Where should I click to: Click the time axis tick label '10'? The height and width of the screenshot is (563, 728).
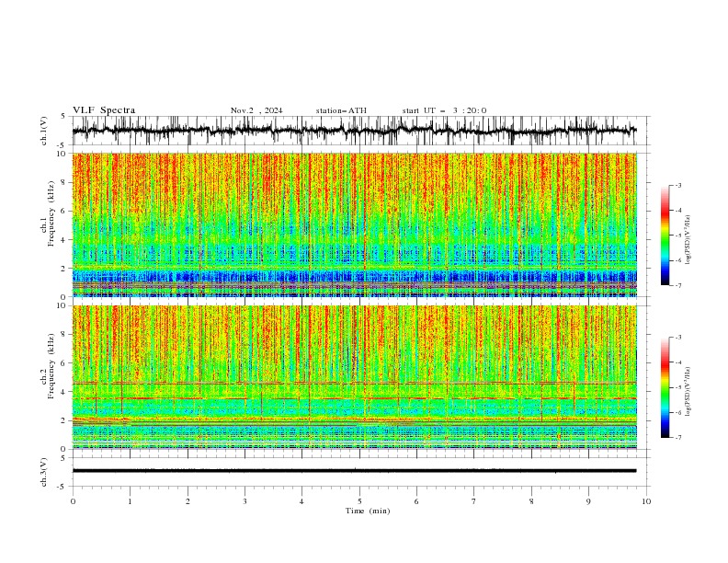[x=646, y=501]
